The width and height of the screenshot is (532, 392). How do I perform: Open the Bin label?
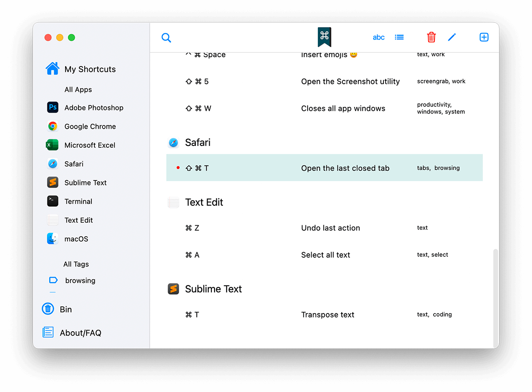66,310
